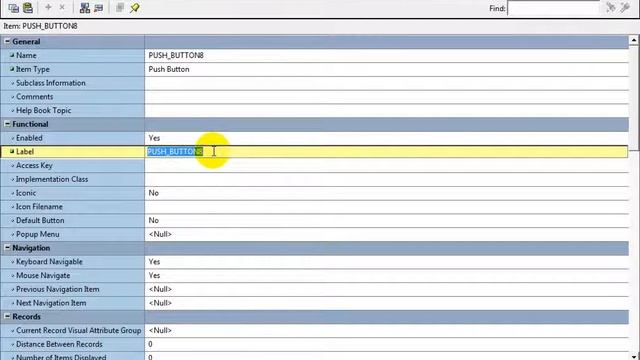
Task: Select the Number of Items Displayed property
Action: 314,356
